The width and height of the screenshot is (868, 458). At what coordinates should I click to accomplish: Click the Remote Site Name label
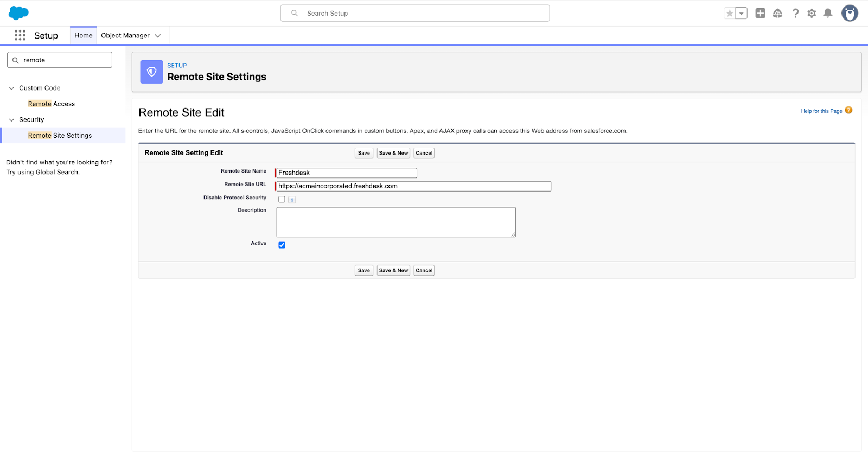coord(244,171)
